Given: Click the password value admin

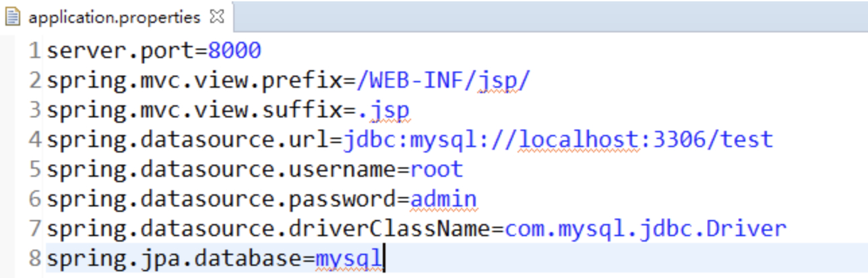Looking at the screenshot, I should click(x=443, y=200).
